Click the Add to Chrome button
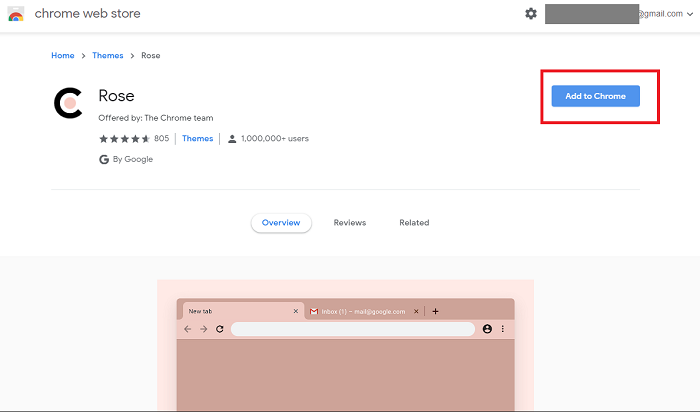Screen dimensions: 700x412 [x=596, y=96]
